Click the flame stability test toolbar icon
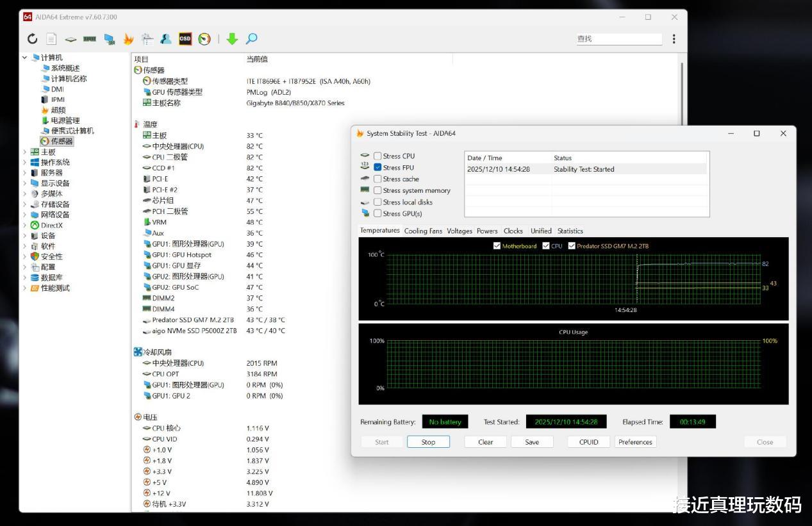This screenshot has height=526, width=812. coord(128,39)
